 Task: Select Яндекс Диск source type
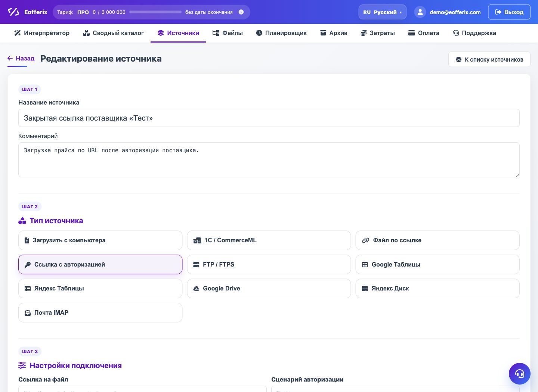437,289
